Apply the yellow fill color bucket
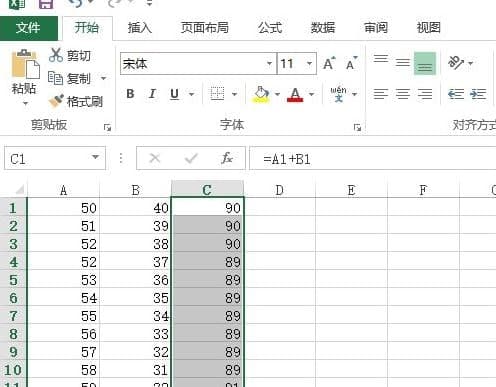Viewport: 496px width, 387px height. [261, 94]
